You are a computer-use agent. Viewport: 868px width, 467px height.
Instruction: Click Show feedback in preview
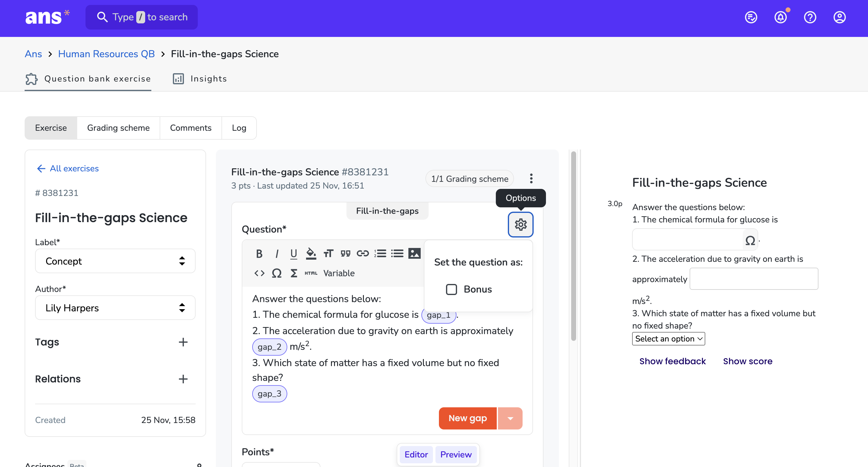pos(672,361)
